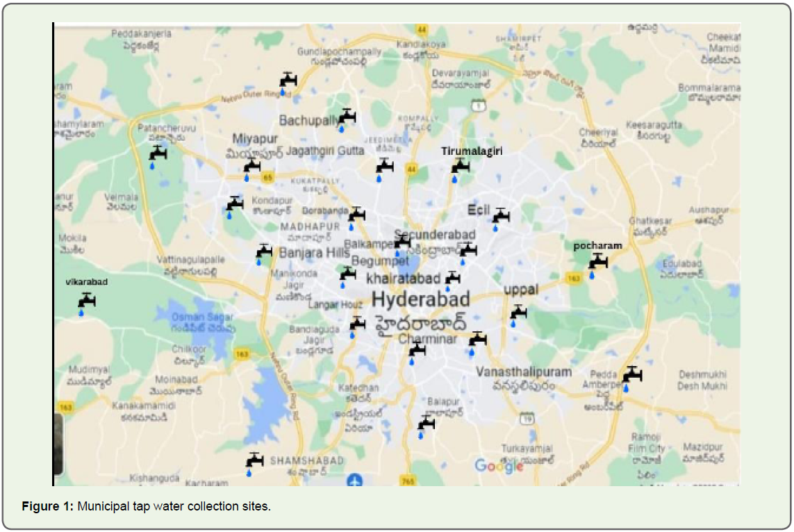Click the tap icon right of khairatabad label
Viewport: 794px width, 532px height.
[x=452, y=281]
